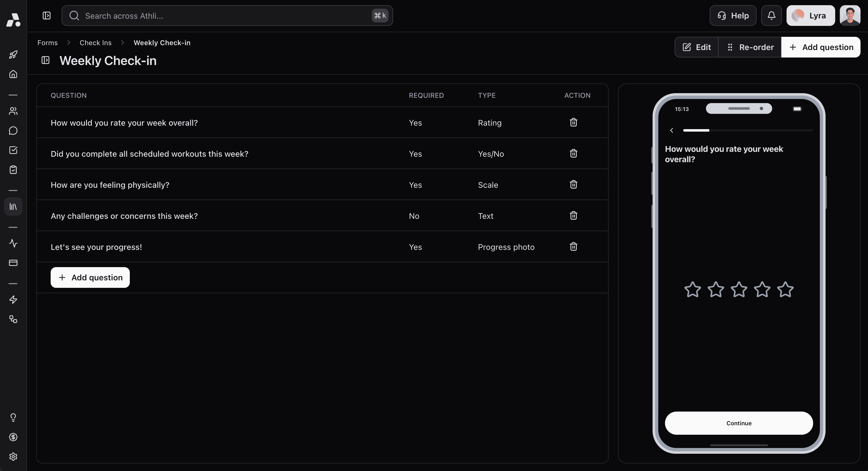Select the library icon currently highlighted in sidebar
Viewport: 868px width, 471px height.
pos(13,206)
